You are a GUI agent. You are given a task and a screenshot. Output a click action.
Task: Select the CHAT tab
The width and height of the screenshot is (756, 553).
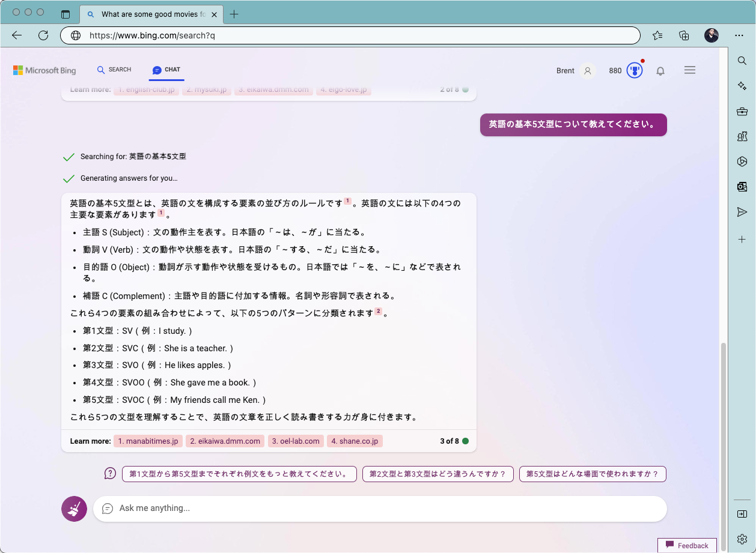(x=166, y=70)
